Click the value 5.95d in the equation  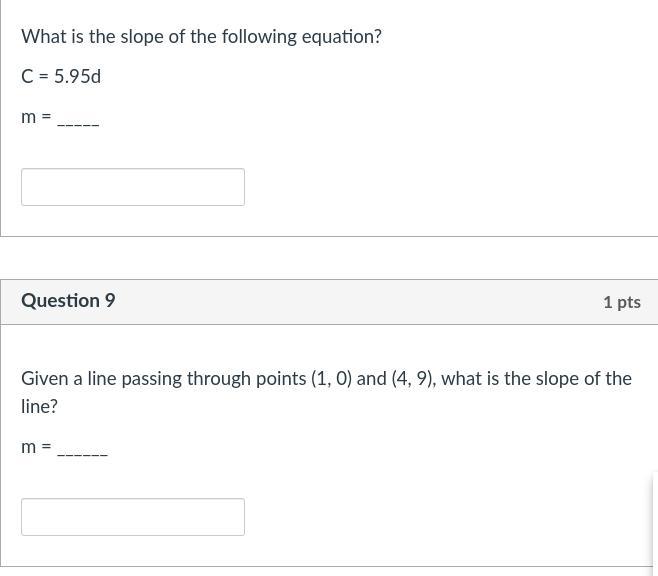pyautogui.click(x=77, y=77)
